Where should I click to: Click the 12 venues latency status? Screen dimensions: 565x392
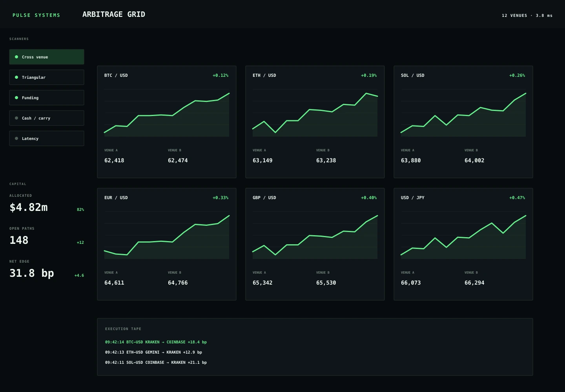pos(527,16)
